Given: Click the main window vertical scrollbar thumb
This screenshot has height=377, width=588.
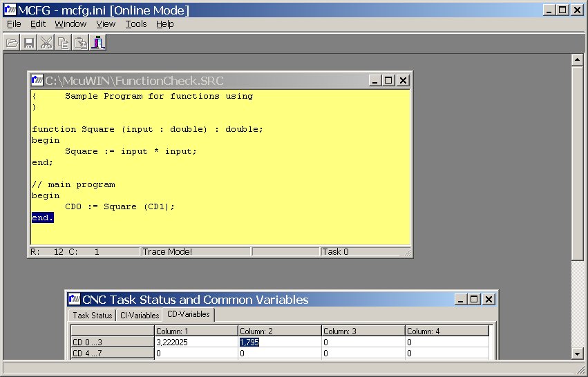Looking at the screenshot, I should click(x=577, y=162).
